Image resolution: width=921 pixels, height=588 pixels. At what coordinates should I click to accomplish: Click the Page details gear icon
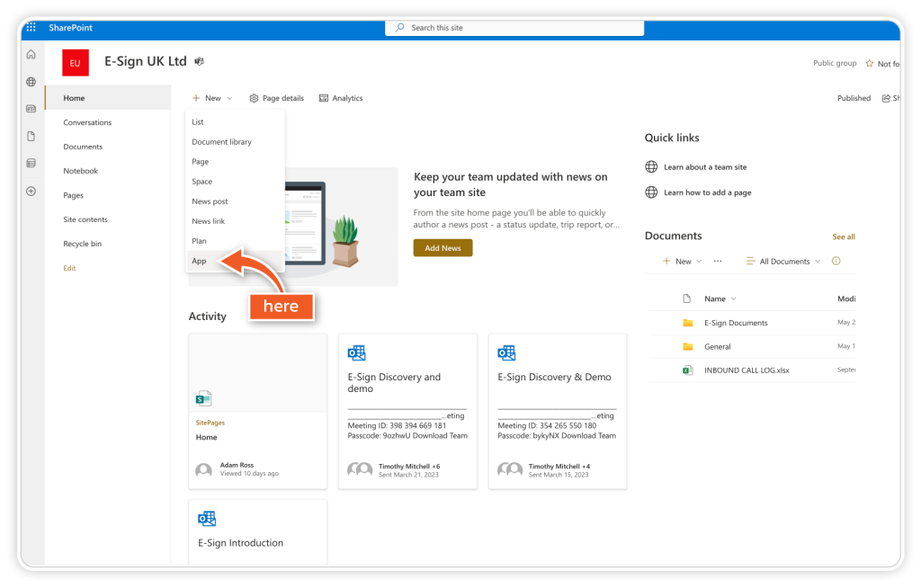click(x=254, y=98)
